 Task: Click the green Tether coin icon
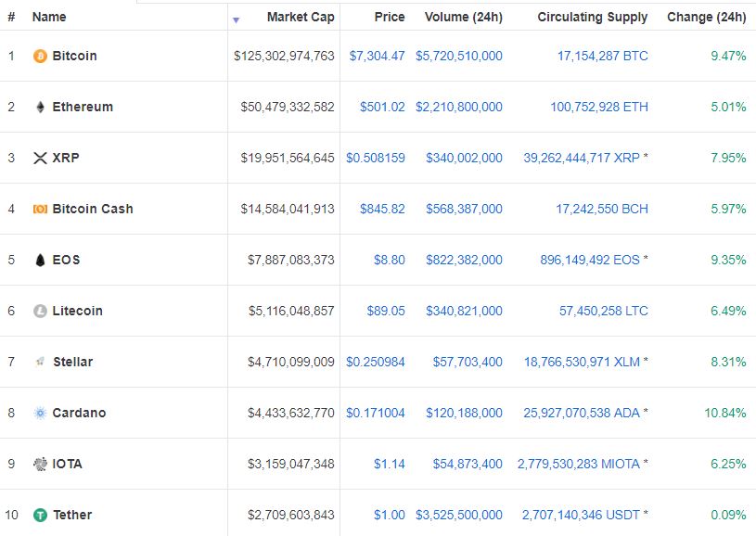click(x=40, y=515)
